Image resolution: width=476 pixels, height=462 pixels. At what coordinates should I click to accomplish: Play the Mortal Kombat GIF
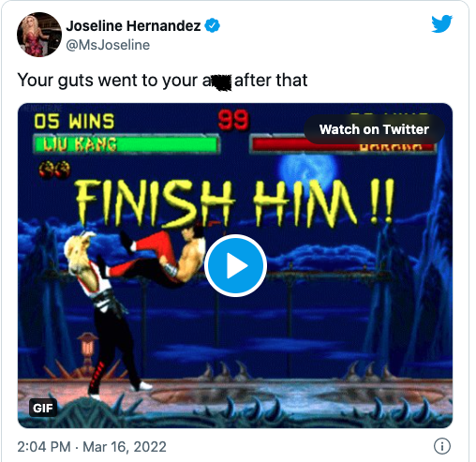coord(235,265)
